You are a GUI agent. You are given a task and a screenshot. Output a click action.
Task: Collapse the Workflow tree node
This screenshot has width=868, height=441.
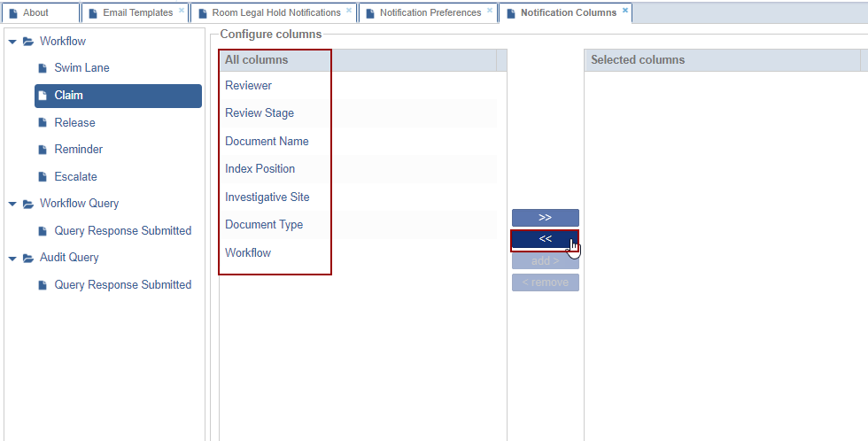[x=12, y=42]
